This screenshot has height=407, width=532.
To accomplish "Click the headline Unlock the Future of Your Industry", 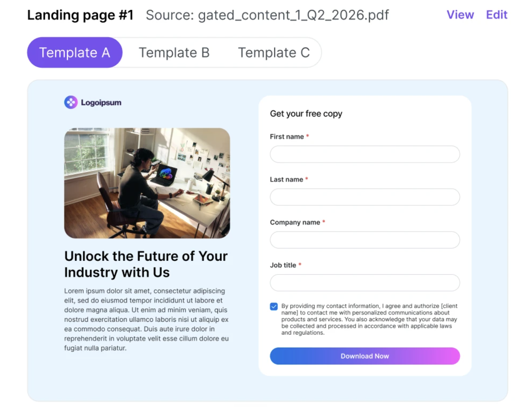I will 146,264.
